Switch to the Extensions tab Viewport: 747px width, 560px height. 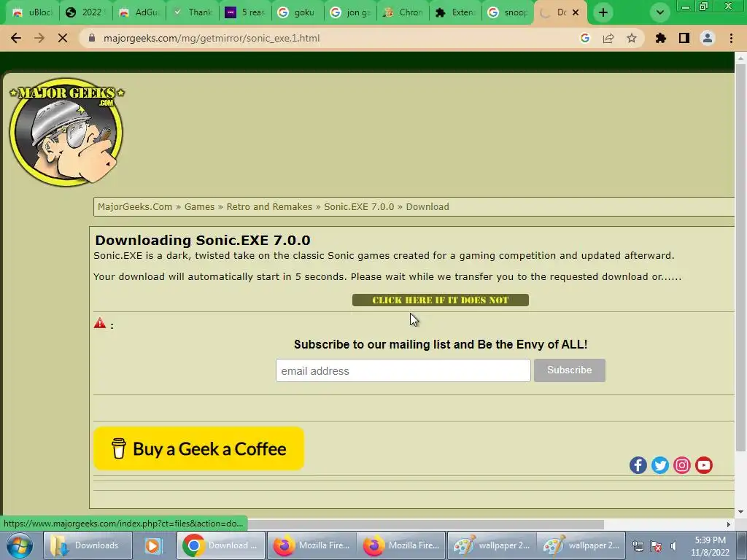[x=456, y=12]
